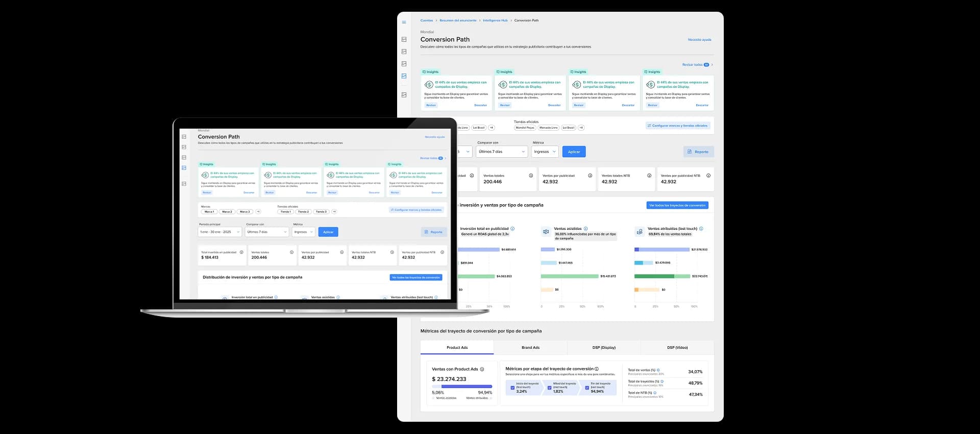The height and width of the screenshot is (434, 980).
Task: Open the hamburger menu in the large panel
Action: (404, 22)
